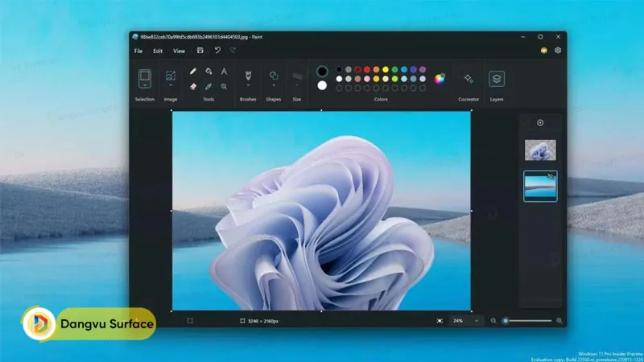Screen dimensions: 644x362
Task: Open the 24% zoom level dropdown
Action: pos(465,321)
